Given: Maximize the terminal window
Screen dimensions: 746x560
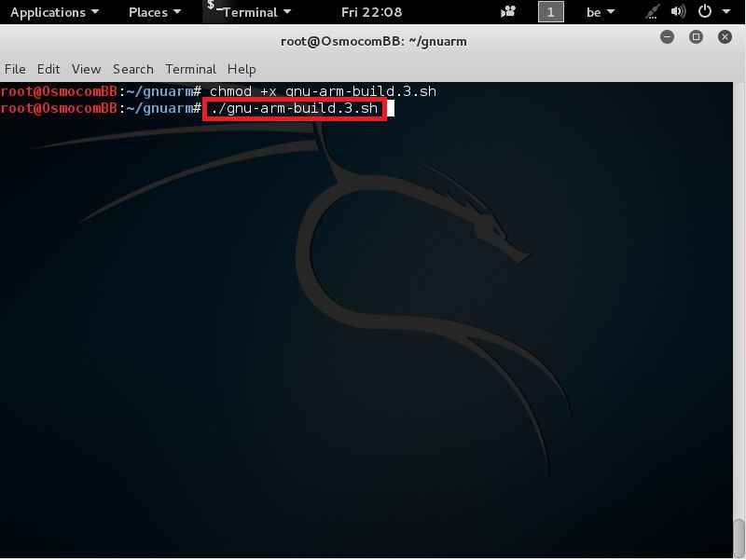Looking at the screenshot, I should pos(696,36).
